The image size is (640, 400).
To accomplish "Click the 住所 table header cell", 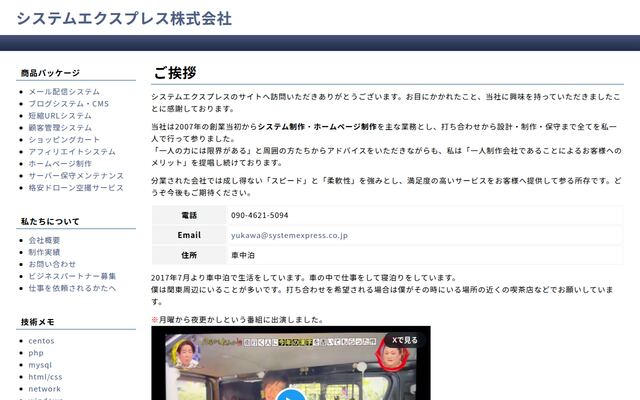I will click(x=189, y=255).
